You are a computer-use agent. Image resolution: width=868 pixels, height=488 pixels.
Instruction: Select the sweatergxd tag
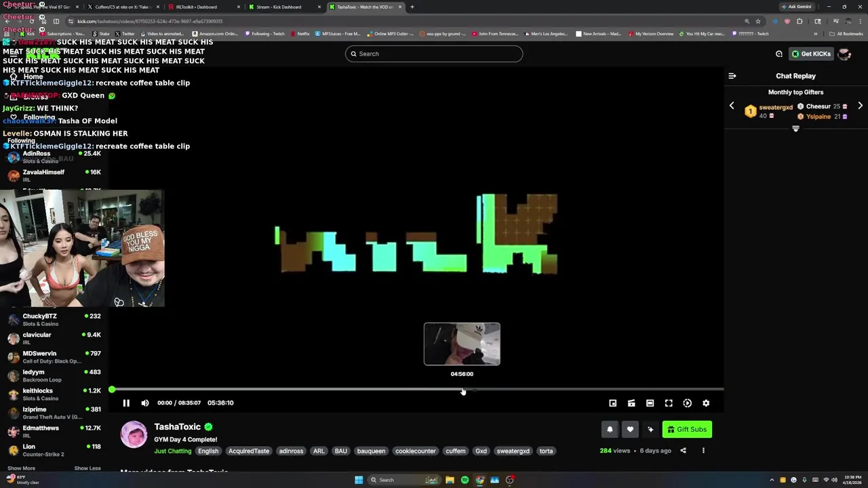click(x=513, y=451)
